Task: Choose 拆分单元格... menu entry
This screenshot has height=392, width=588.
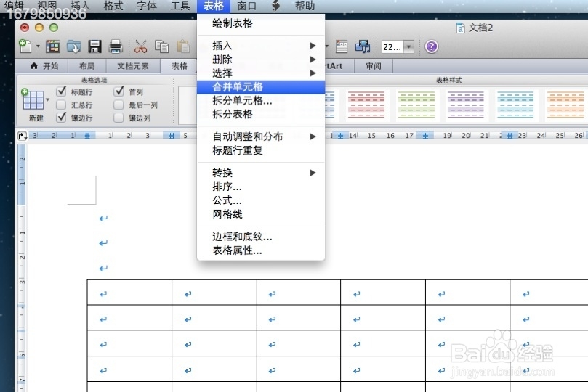Action: [261, 100]
